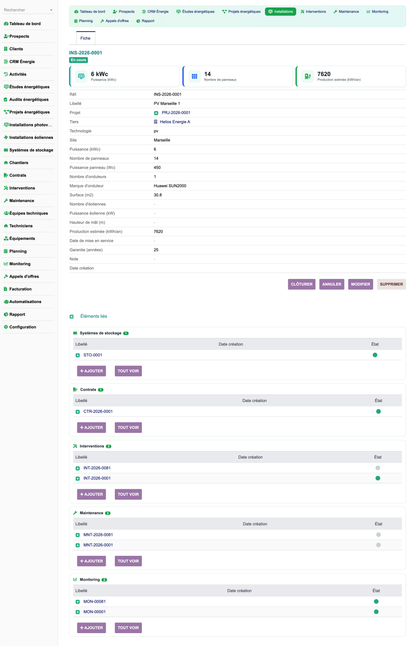Image resolution: width=416 pixels, height=651 pixels.
Task: Switch to the Fiche tab
Action: pyautogui.click(x=86, y=38)
